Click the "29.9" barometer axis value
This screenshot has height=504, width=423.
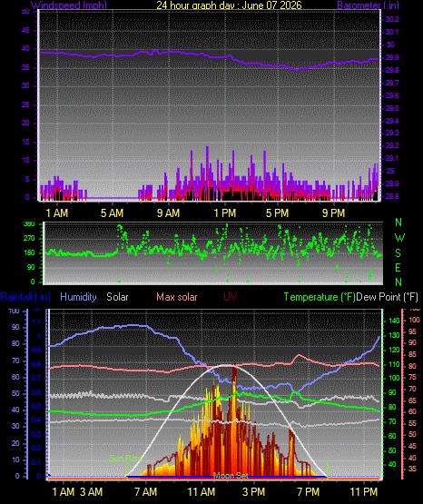(x=392, y=57)
